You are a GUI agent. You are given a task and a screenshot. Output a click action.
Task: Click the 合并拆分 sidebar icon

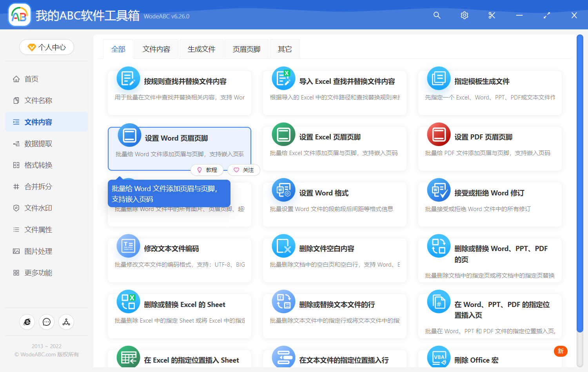click(16, 186)
